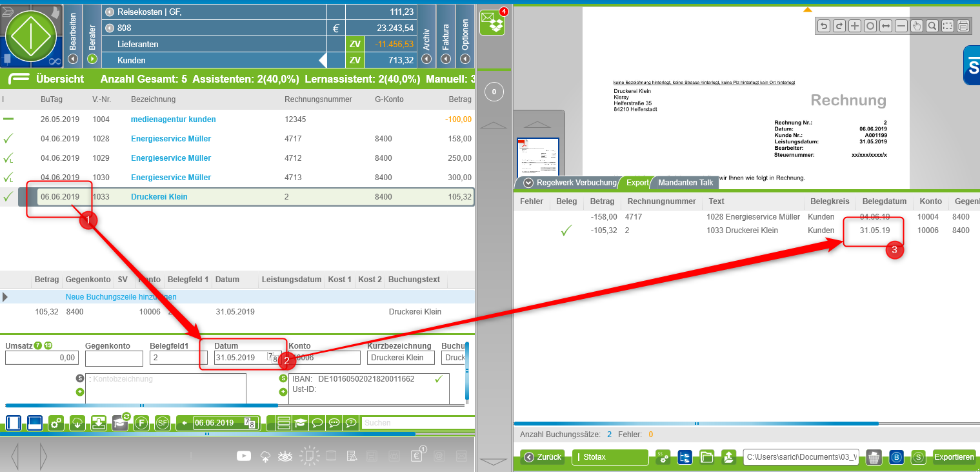Select the hand pan tool in viewer
Viewport: 980px width, 472px height.
(x=917, y=26)
